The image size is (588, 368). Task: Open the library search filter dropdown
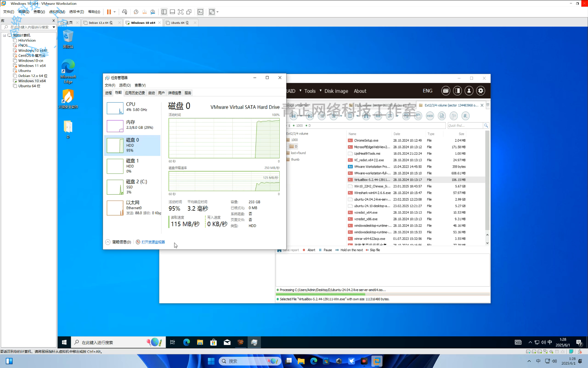pyautogui.click(x=54, y=27)
